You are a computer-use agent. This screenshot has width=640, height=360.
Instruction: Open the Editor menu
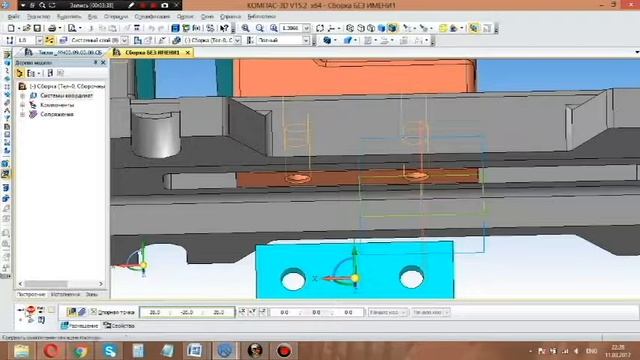click(x=38, y=17)
